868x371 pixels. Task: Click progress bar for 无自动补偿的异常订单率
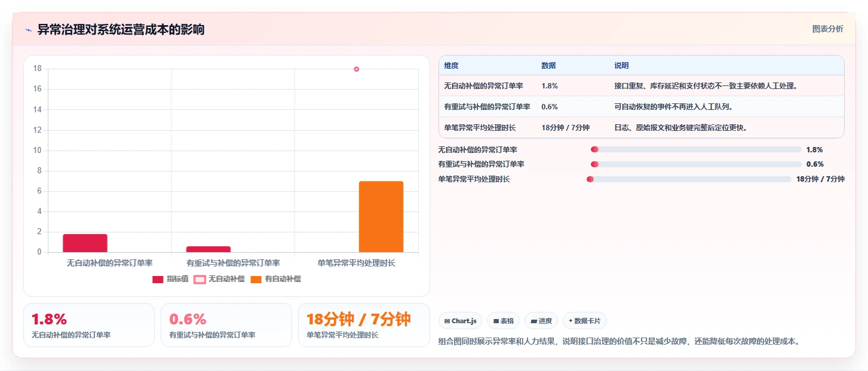click(696, 149)
